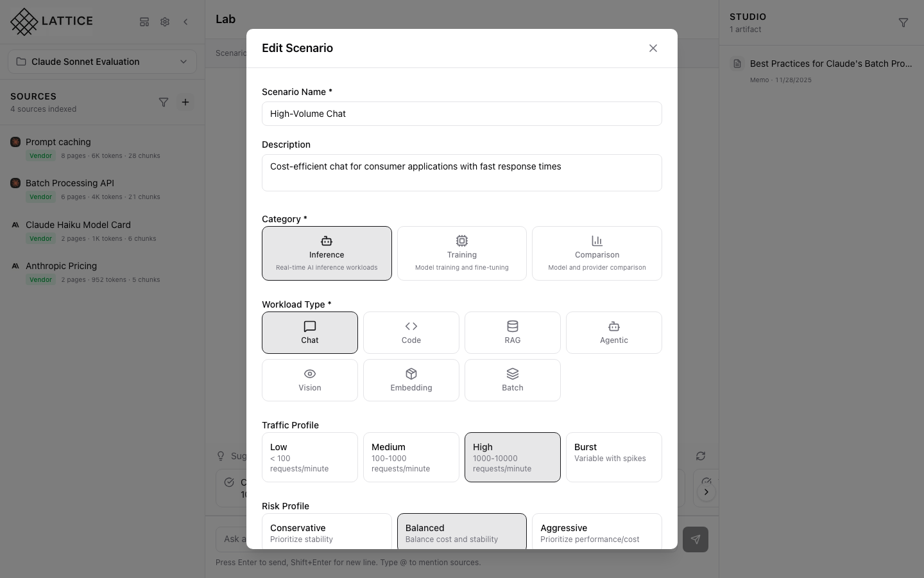The width and height of the screenshot is (924, 578).
Task: Choose the Aggressive risk profile
Action: click(x=596, y=533)
